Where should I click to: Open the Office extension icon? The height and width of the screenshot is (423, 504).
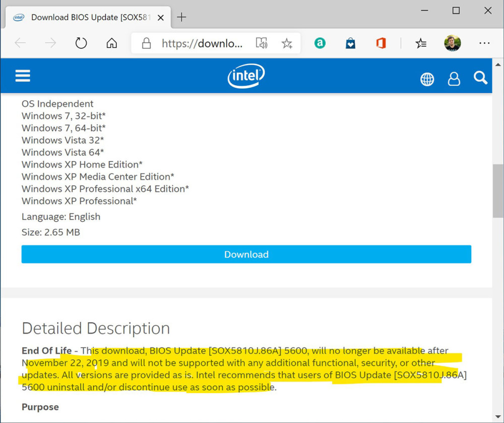(381, 43)
